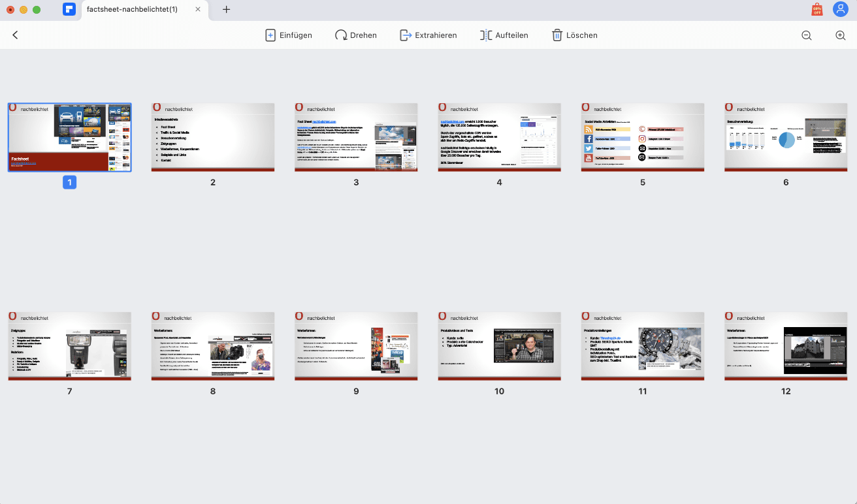
Task: Select page 12 thumbnail
Action: [786, 346]
